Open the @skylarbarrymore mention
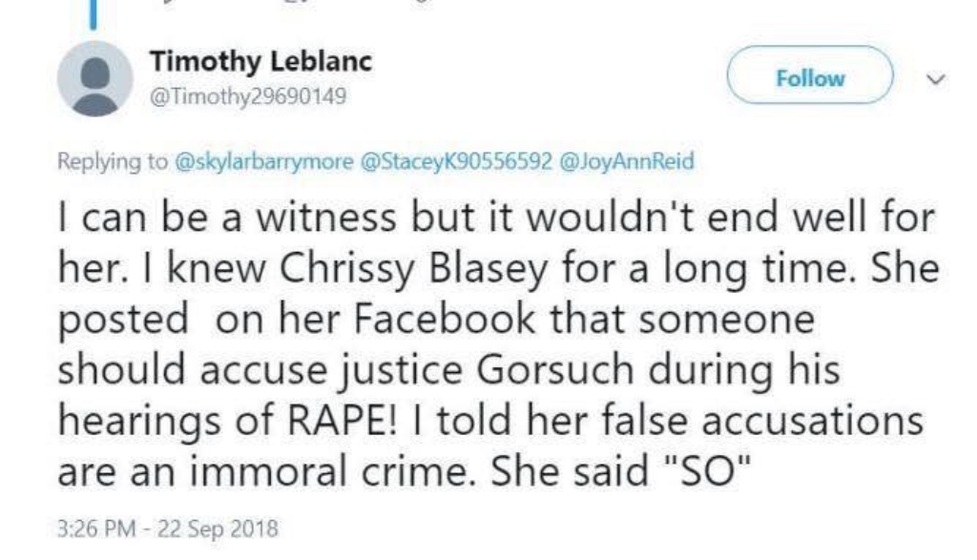This screenshot has height=560, width=977. tap(264, 161)
